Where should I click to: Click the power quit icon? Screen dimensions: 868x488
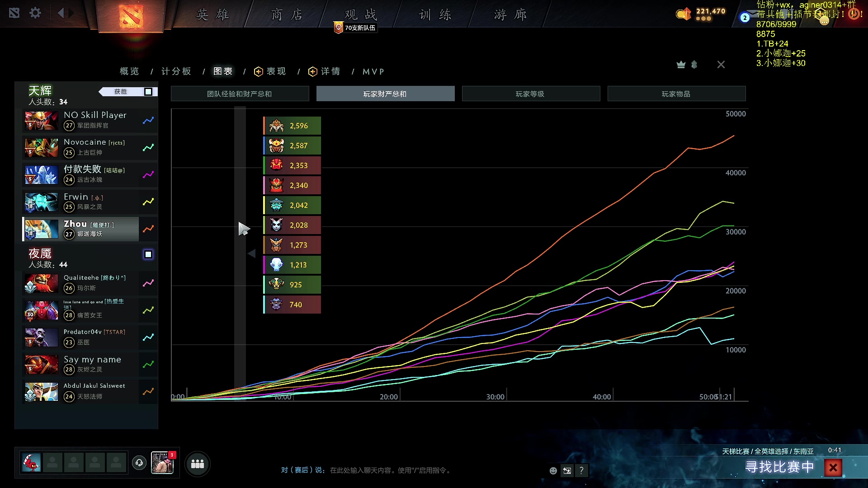[x=854, y=14]
